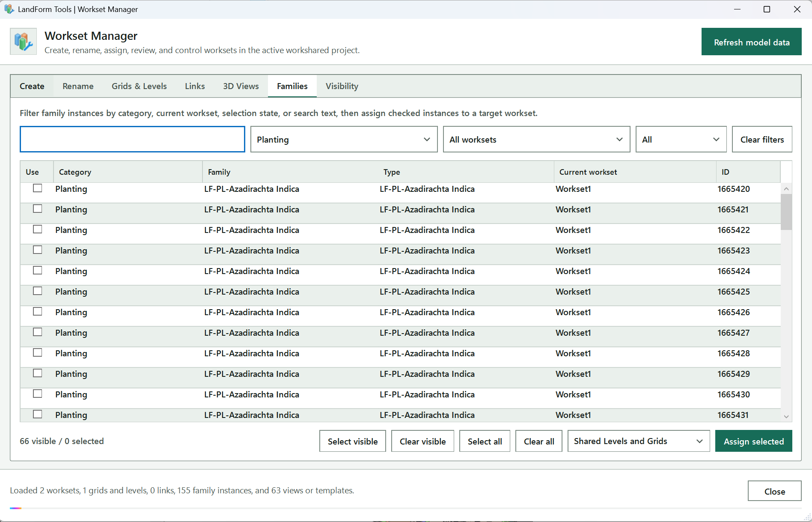The width and height of the screenshot is (812, 522).
Task: Tick the checkbox in row 1665422
Action: point(38,230)
